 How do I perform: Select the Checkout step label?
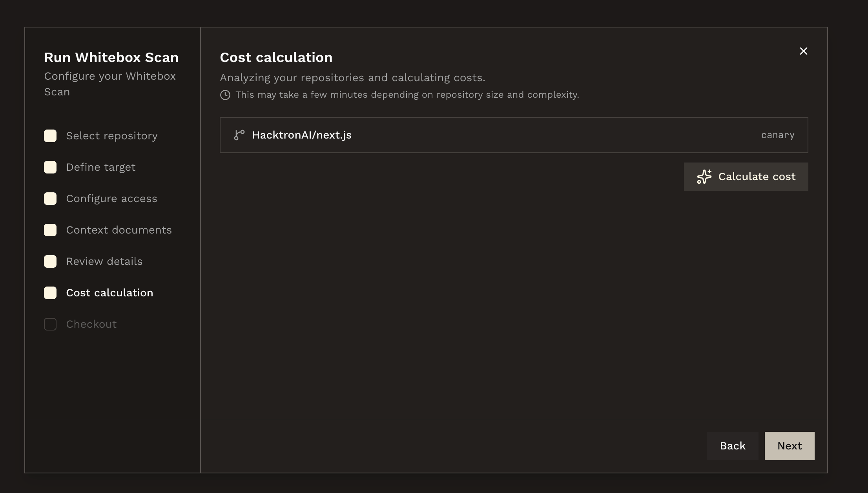coord(91,324)
